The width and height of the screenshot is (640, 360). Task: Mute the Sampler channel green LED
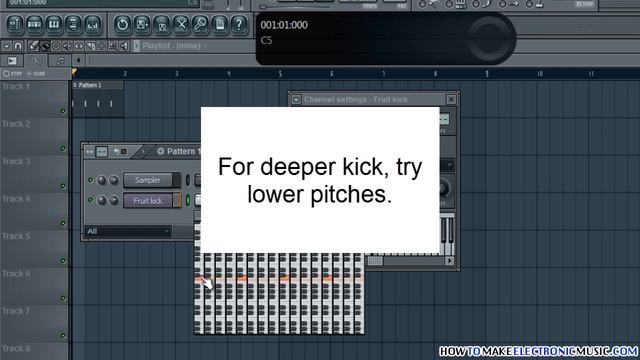tap(91, 180)
